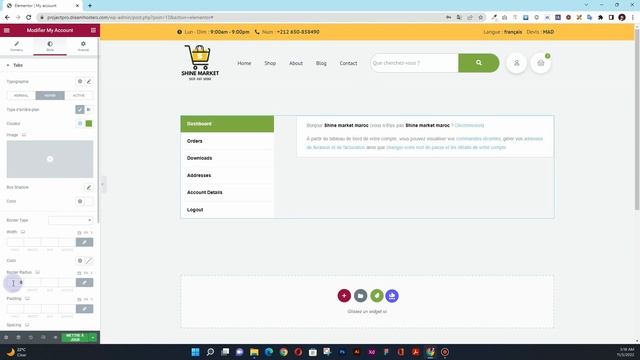Click the green Couleur color swatch
The width and height of the screenshot is (640, 360).
pyautogui.click(x=89, y=124)
